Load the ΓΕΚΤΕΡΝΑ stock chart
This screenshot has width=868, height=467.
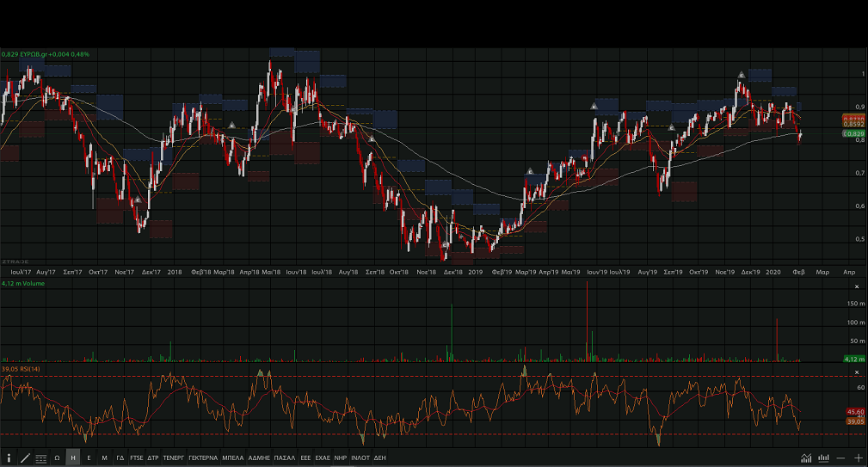click(203, 458)
